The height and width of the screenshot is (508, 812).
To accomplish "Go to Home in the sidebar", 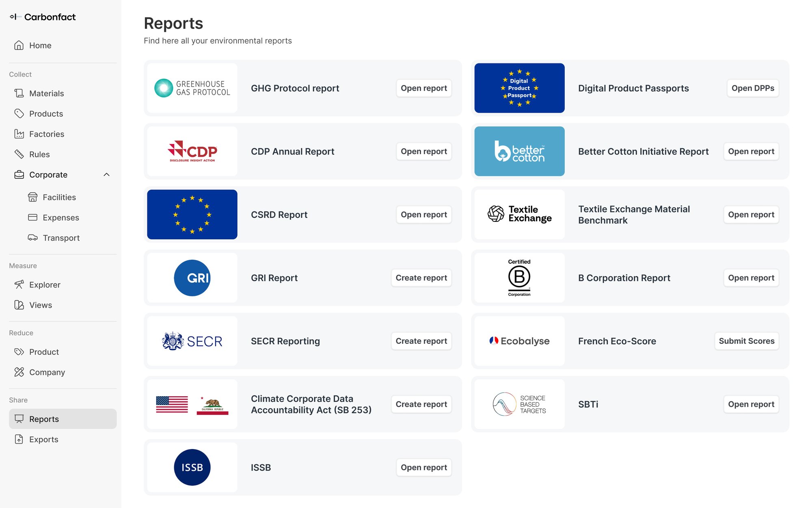I will [40, 45].
